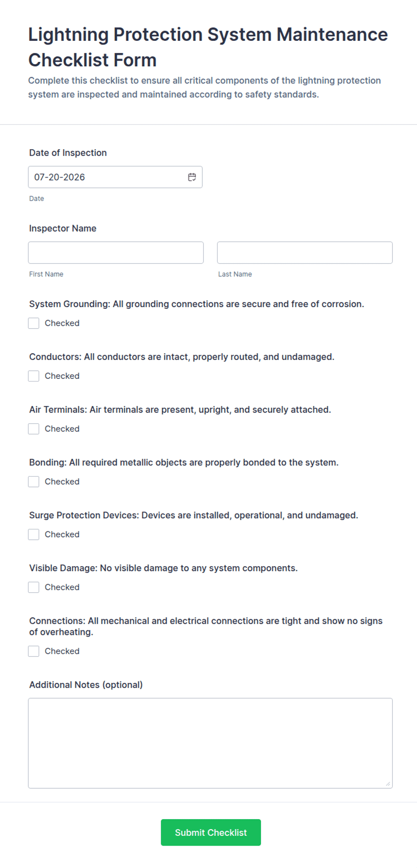Mark the Connections checkbox

point(34,651)
